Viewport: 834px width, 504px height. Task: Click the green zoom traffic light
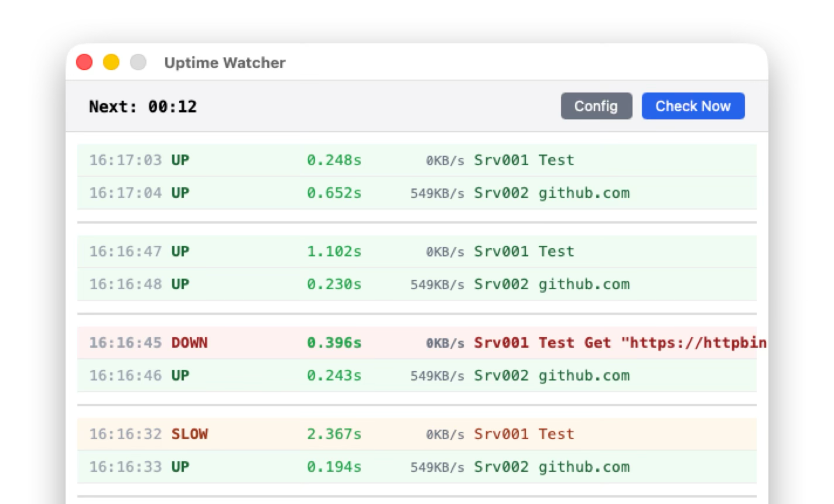click(x=138, y=61)
